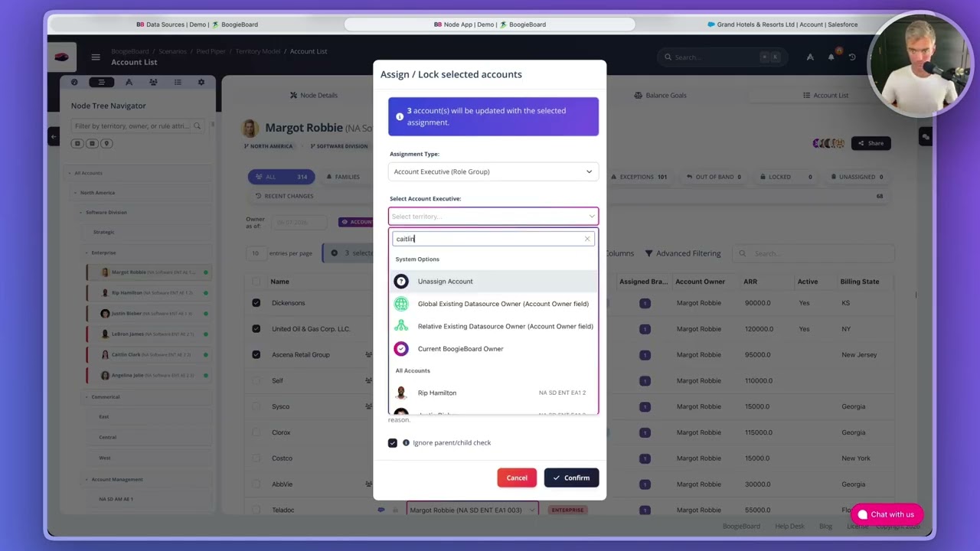Choose Rip Hamilton from the All Accounts list
Screen dimensions: 980x551
coord(493,393)
